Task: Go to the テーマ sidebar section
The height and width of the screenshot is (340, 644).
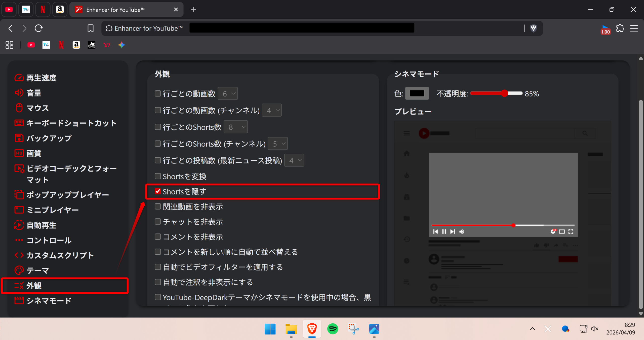Action: tap(38, 270)
